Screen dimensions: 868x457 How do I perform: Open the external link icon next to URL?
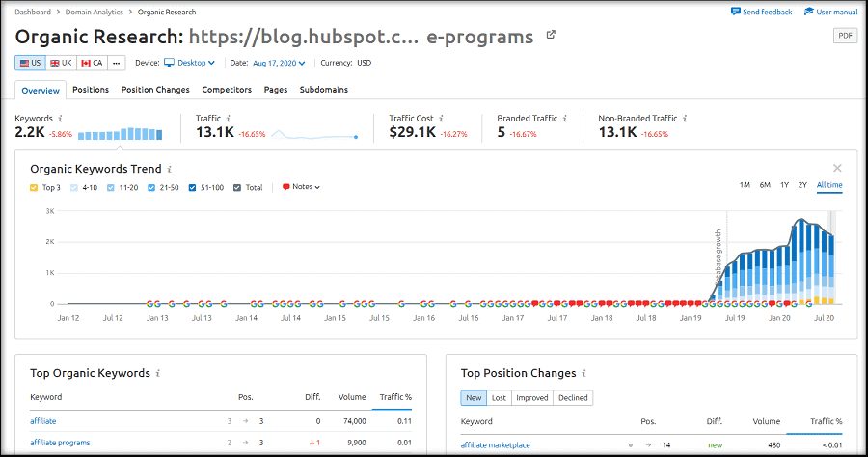coord(551,35)
